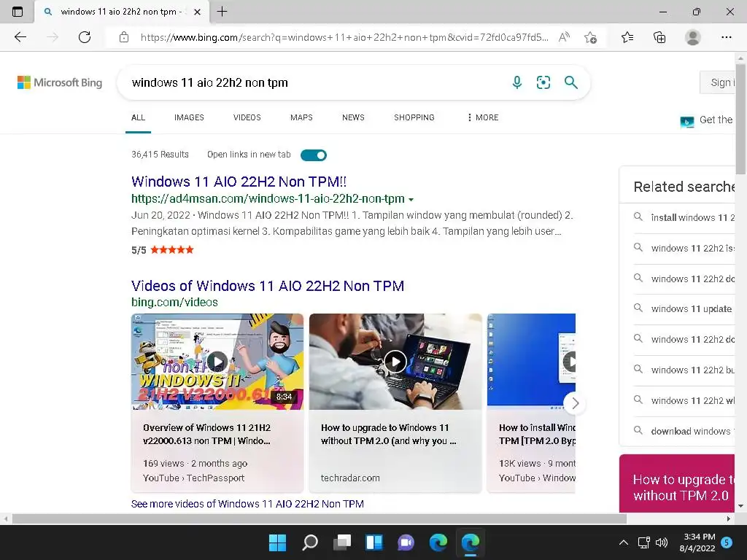747x560 pixels.
Task: Open a new tab with plus icon
Action: (x=222, y=12)
